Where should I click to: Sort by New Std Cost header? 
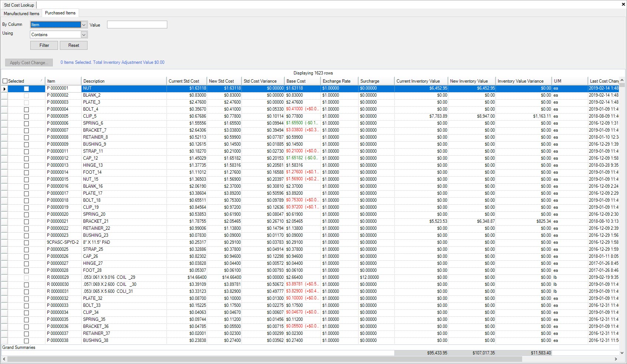tap(225, 81)
